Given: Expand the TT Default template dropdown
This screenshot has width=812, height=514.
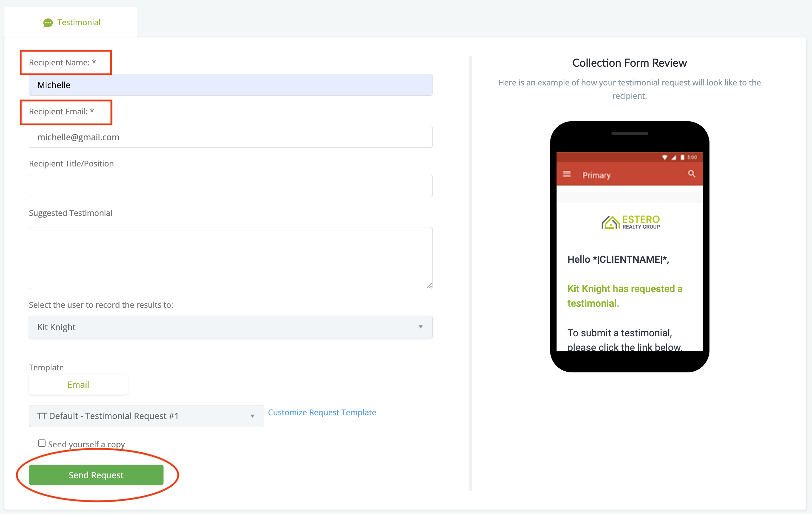Looking at the screenshot, I should click(146, 416).
